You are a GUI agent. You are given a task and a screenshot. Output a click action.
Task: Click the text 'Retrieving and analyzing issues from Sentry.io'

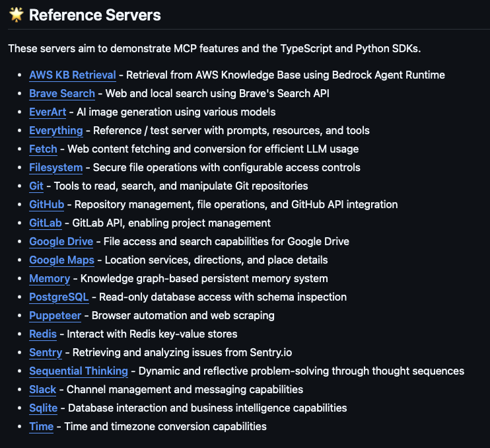coord(182,352)
